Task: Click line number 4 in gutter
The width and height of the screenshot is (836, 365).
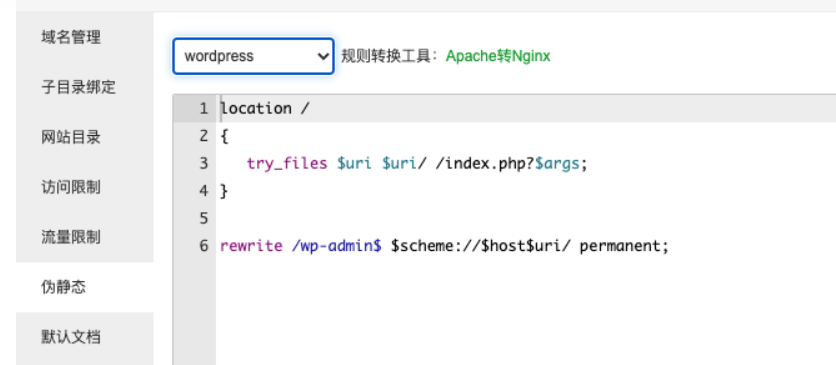Action: click(x=203, y=191)
